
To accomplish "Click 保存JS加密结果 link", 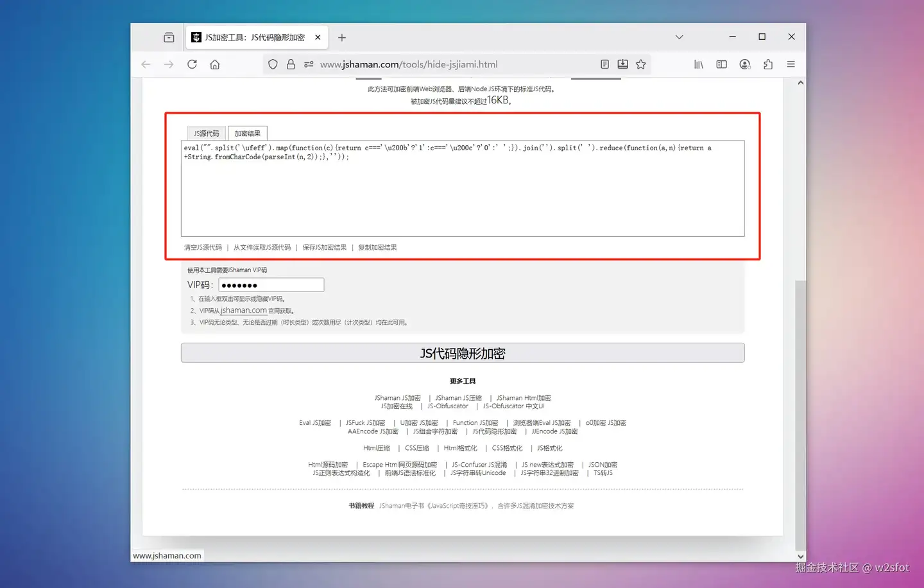I will [x=324, y=247].
